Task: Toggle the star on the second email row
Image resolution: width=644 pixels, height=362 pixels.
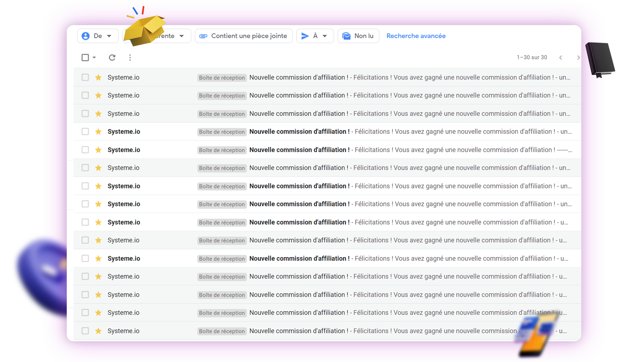Action: pyautogui.click(x=98, y=96)
